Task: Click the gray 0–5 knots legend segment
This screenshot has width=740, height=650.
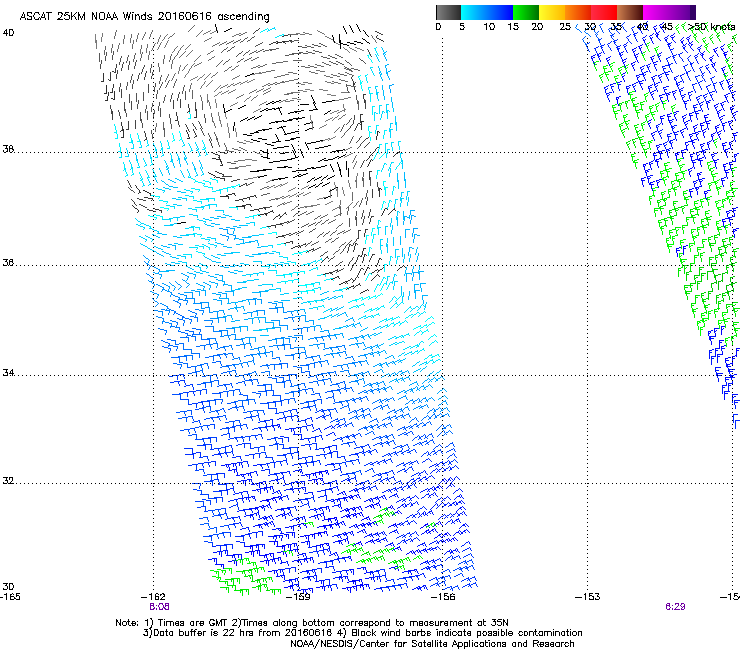Action: [x=448, y=12]
